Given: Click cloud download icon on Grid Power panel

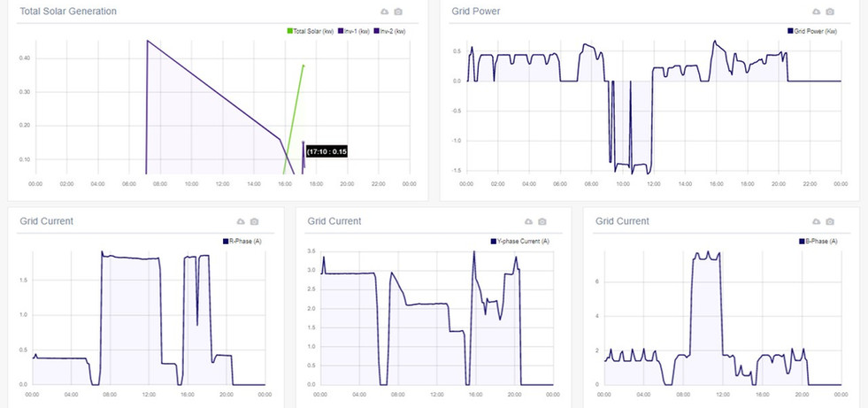Looking at the screenshot, I should pos(816,12).
